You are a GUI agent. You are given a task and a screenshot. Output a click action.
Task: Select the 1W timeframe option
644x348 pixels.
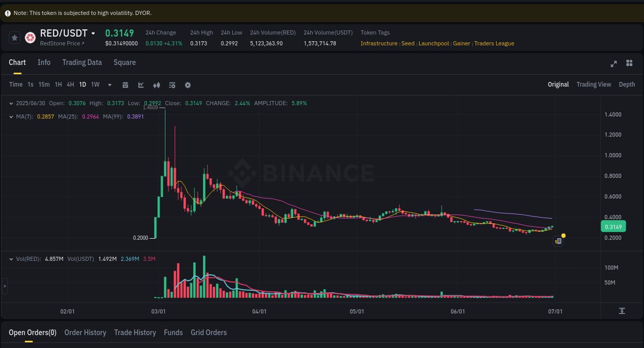(x=95, y=84)
